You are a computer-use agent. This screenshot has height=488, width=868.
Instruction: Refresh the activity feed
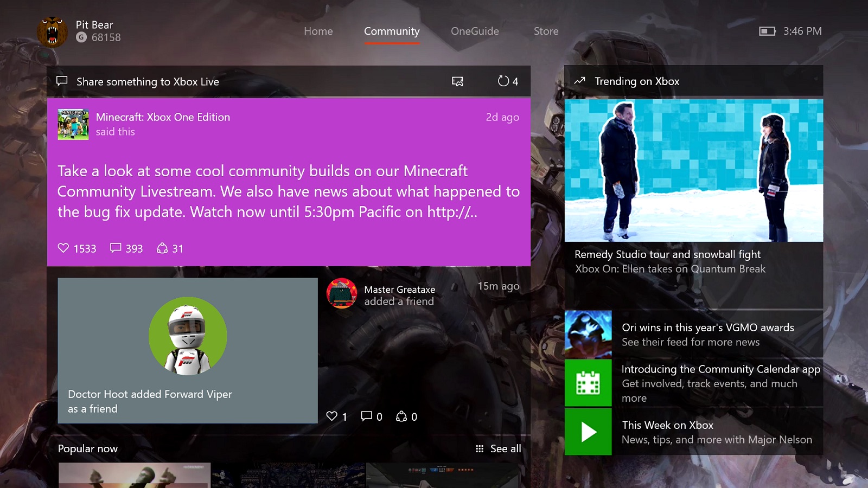point(503,81)
